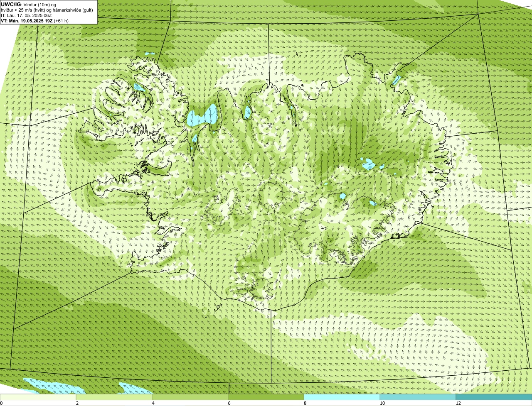Viewport: 532px width, 406px height.
Task: Click the legend tick label '8'
Action: (x=305, y=403)
